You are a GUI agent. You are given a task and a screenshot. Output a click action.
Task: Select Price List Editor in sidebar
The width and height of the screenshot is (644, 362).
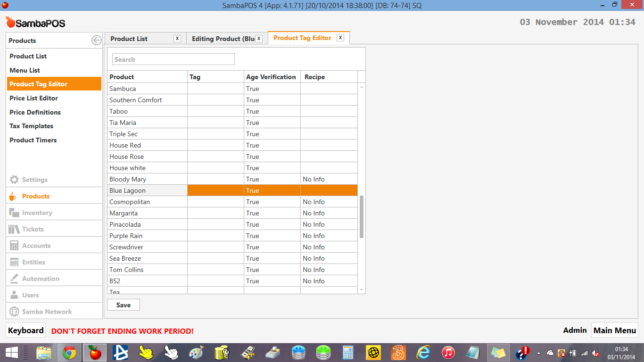click(x=33, y=98)
